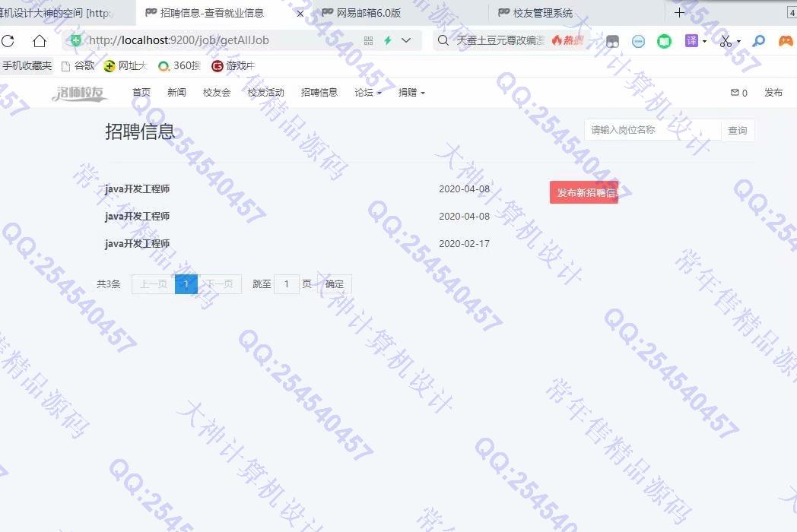Switch to the 网易邮箱6.0版 tab
Screen dimensions: 797x532
(x=369, y=13)
